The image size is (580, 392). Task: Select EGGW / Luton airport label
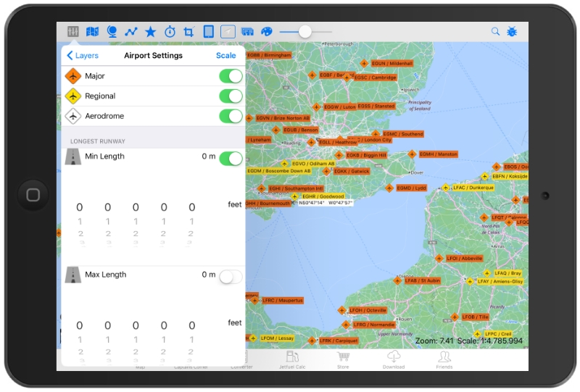(339, 107)
